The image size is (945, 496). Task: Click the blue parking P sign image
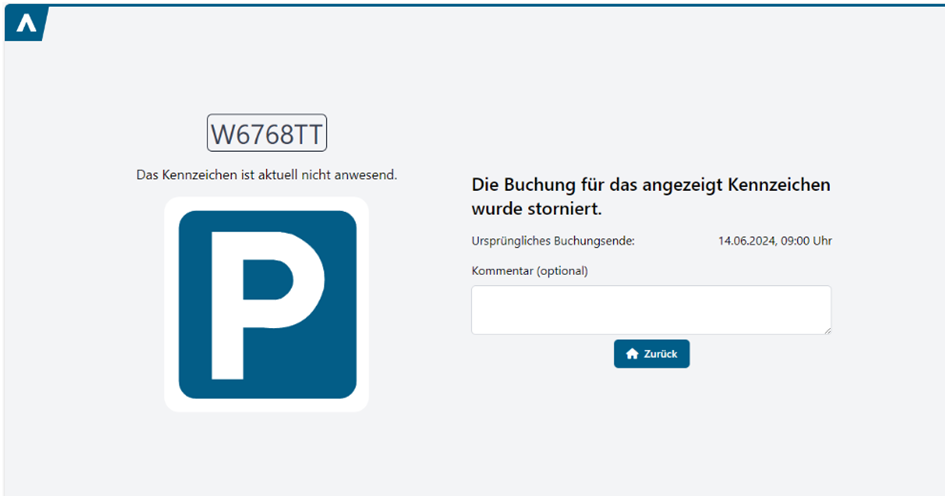pyautogui.click(x=267, y=304)
